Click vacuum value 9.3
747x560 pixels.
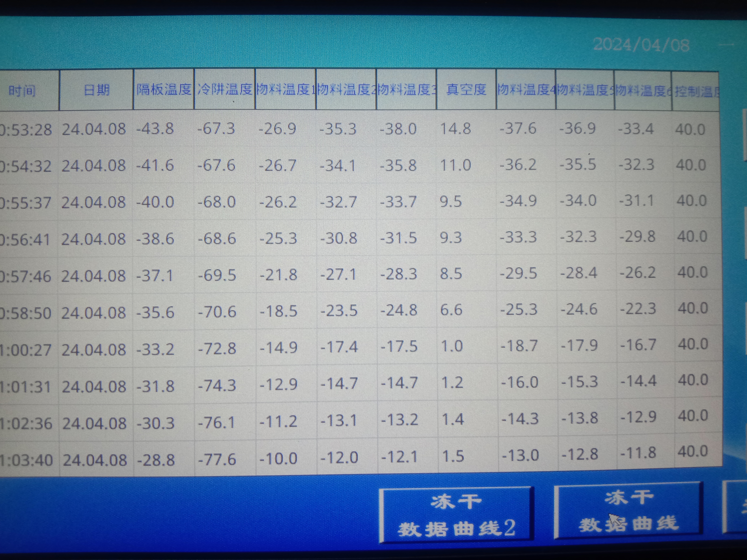451,238
